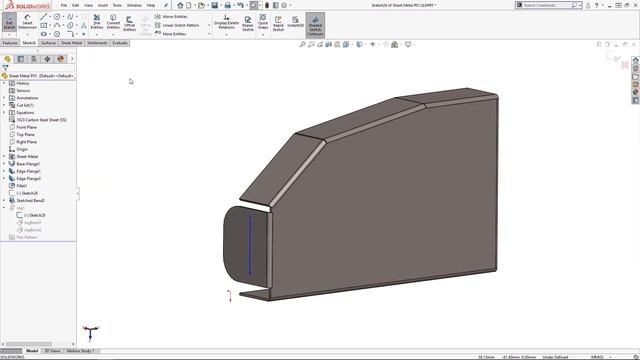Open the Help menu

151,5
